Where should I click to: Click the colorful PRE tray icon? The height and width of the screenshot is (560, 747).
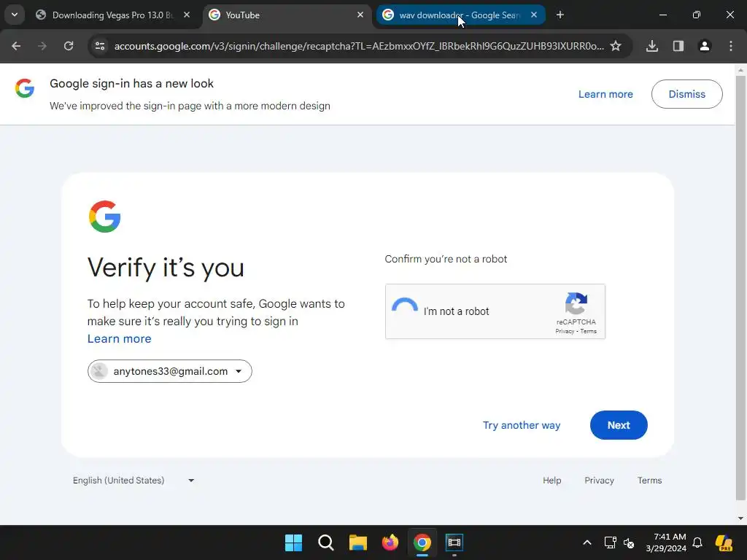coord(724,542)
